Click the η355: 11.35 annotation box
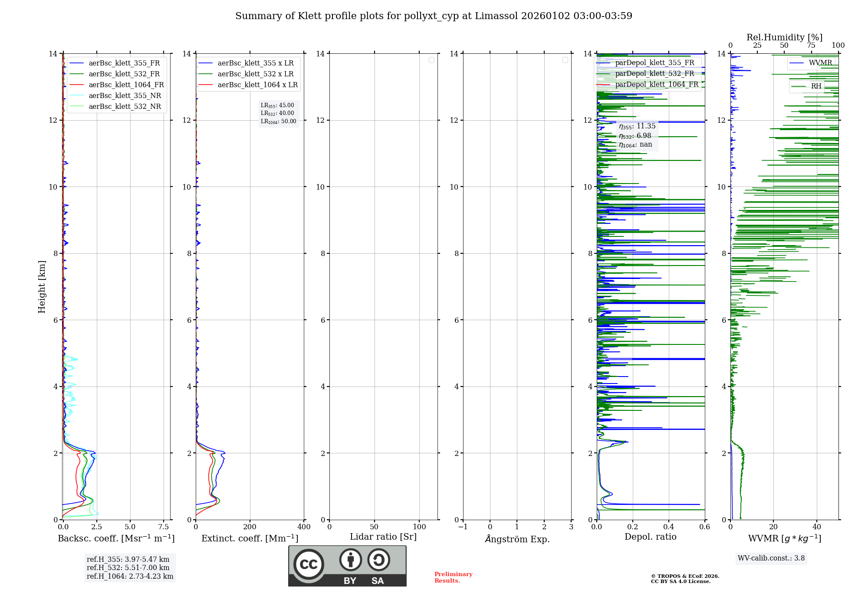Image resolution: width=868 pixels, height=590 pixels. pos(637,126)
